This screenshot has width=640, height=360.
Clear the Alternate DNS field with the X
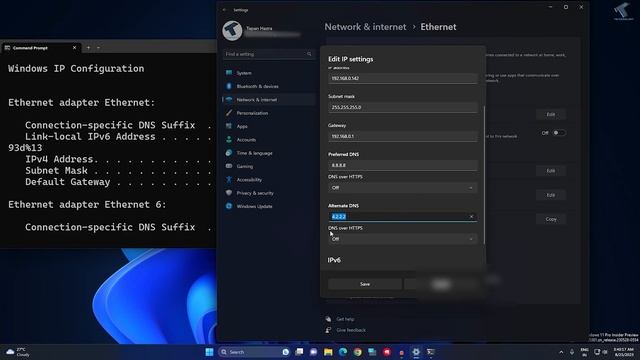471,217
